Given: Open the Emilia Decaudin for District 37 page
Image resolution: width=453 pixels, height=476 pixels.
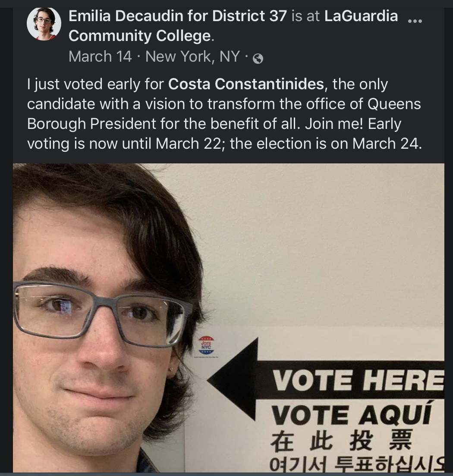Looking at the screenshot, I should (178, 16).
